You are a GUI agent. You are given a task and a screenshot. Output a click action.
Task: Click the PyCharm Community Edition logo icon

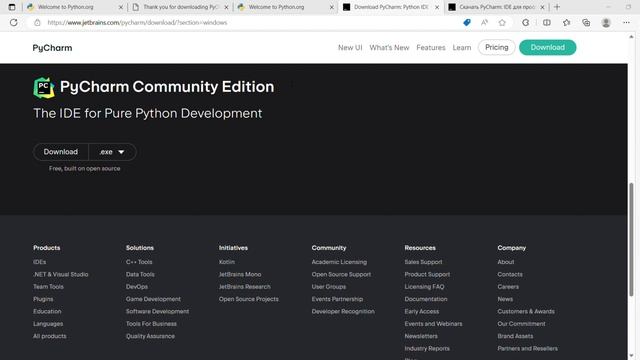coord(44,87)
